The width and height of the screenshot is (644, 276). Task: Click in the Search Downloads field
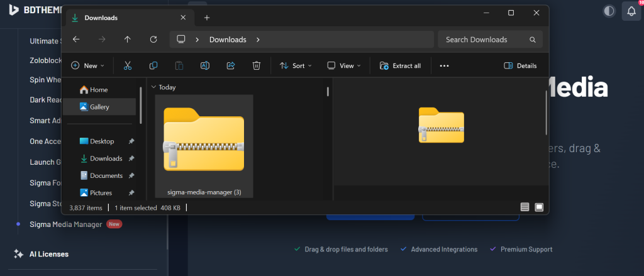point(490,40)
